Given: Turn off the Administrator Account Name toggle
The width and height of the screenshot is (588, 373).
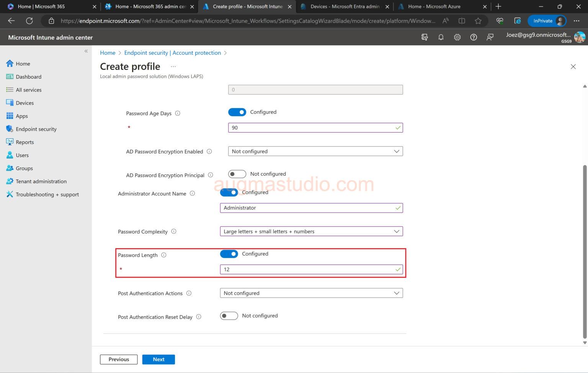Looking at the screenshot, I should tap(229, 192).
